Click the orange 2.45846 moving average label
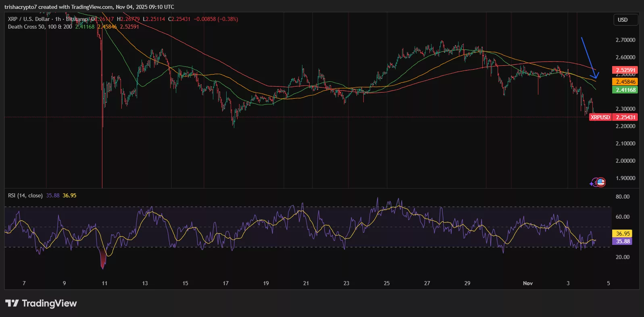The width and height of the screenshot is (644, 317). pyautogui.click(x=625, y=82)
